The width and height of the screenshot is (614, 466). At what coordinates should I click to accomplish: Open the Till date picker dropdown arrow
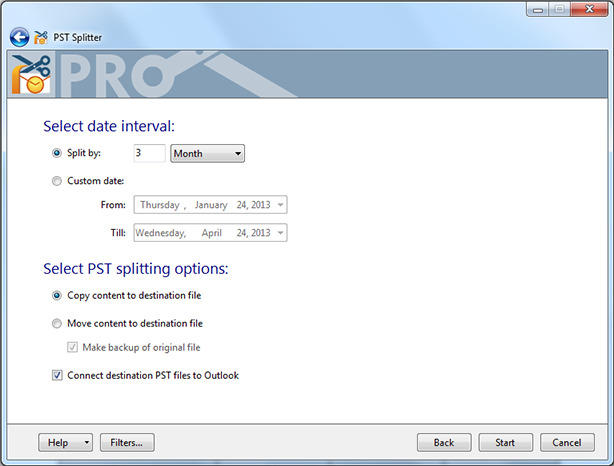tap(280, 233)
